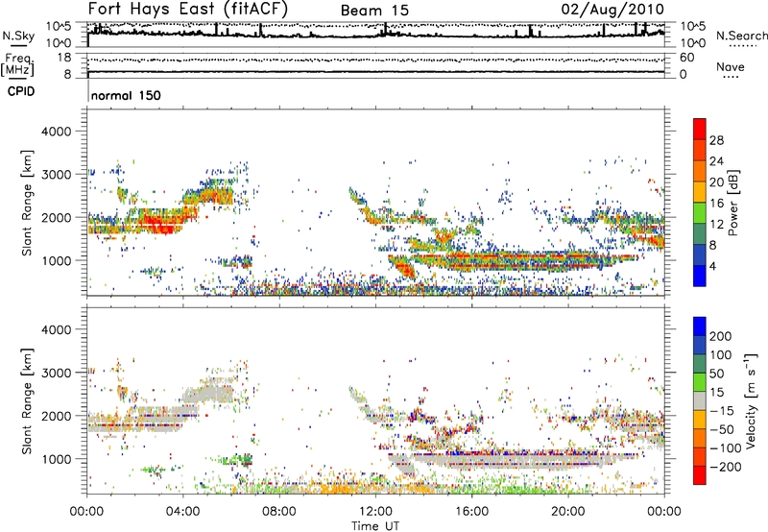Click the '-15' value on velocity scale
The image size is (768, 532).
(722, 410)
